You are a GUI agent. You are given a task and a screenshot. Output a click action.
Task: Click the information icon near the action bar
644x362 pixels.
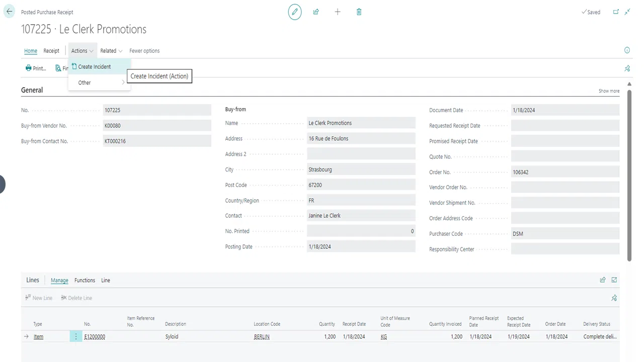click(627, 50)
